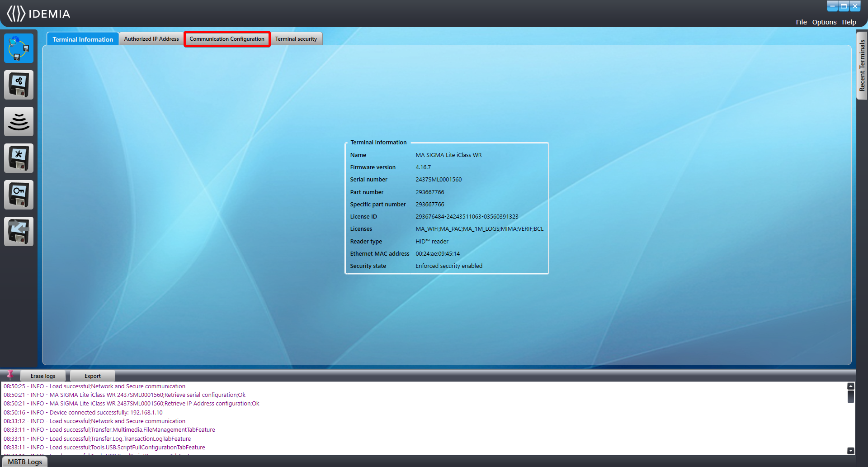Select the ScriptFullConfigurationTabFeature log entry
This screenshot has width=868, height=467.
[x=104, y=448]
